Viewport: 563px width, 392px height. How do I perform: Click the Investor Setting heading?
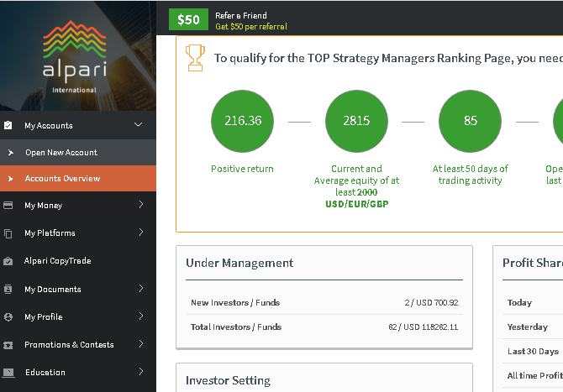tap(228, 380)
